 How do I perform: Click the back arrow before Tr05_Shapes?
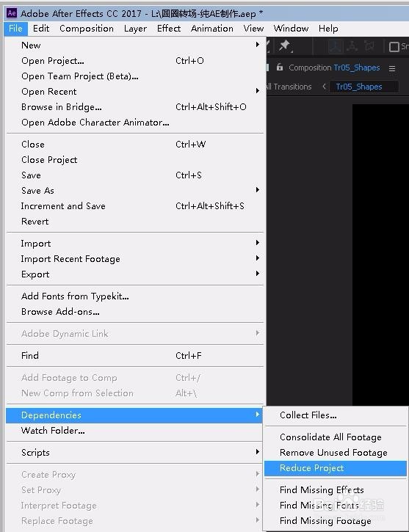pyautogui.click(x=324, y=87)
